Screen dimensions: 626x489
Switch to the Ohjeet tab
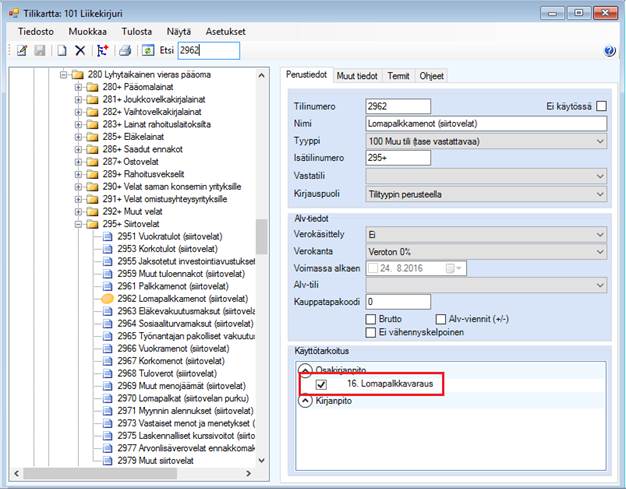pos(431,76)
